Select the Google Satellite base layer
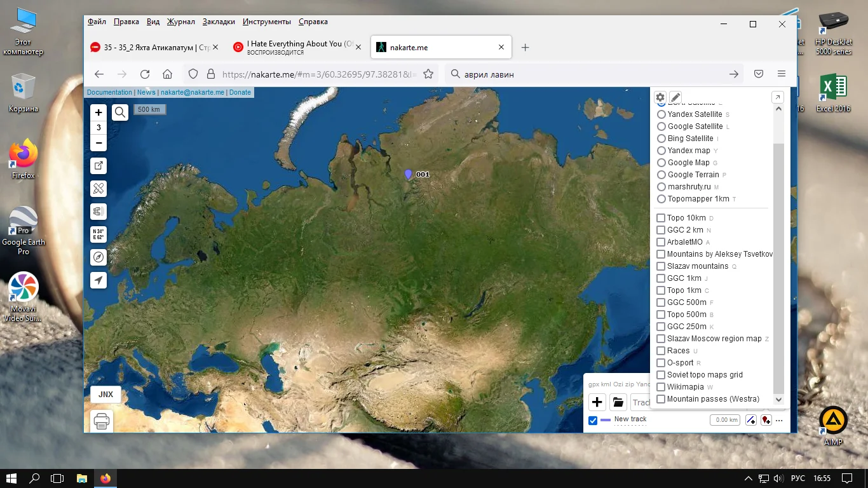The height and width of the screenshot is (488, 868). tap(661, 126)
